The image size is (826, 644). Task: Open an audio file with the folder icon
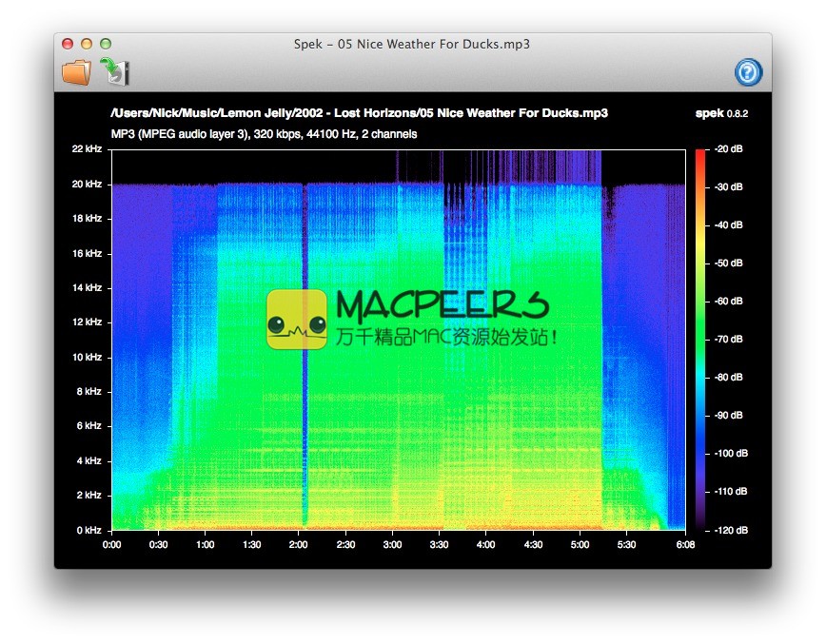tap(75, 71)
